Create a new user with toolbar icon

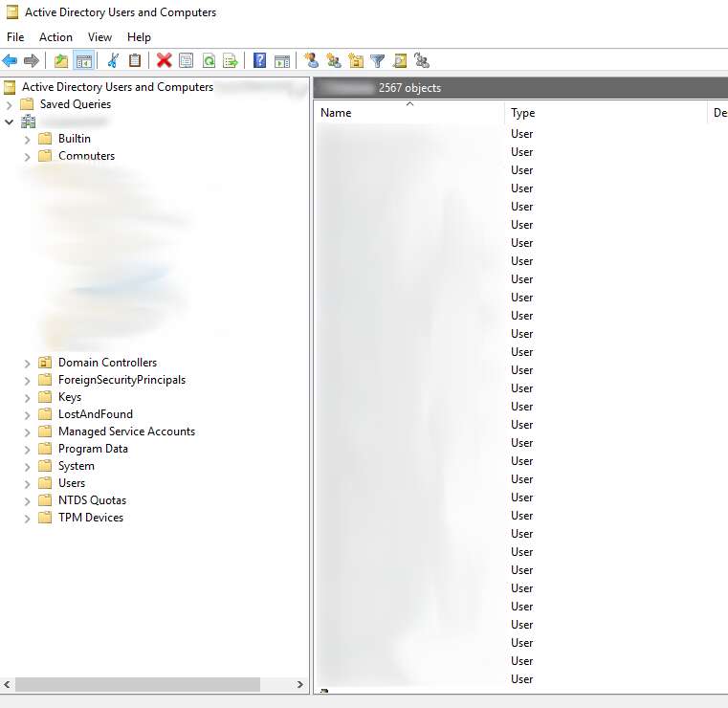tap(312, 60)
